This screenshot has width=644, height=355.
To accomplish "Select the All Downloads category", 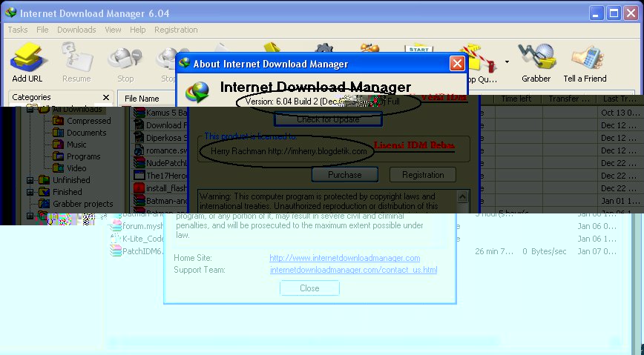I will click(77, 109).
